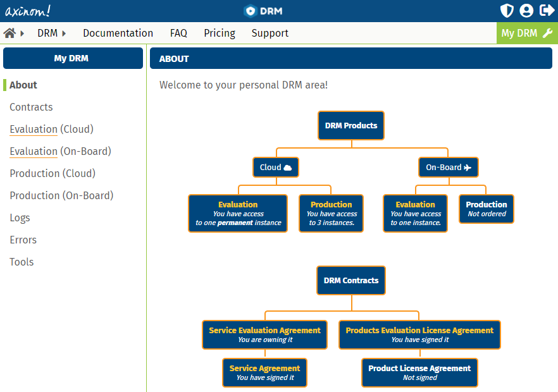558x392 pixels.
Task: Click the Welcome to your personal DRM area text
Action: pos(244,85)
